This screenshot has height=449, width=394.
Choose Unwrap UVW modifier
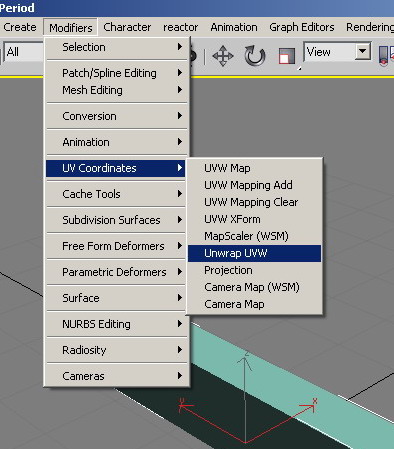click(x=254, y=253)
